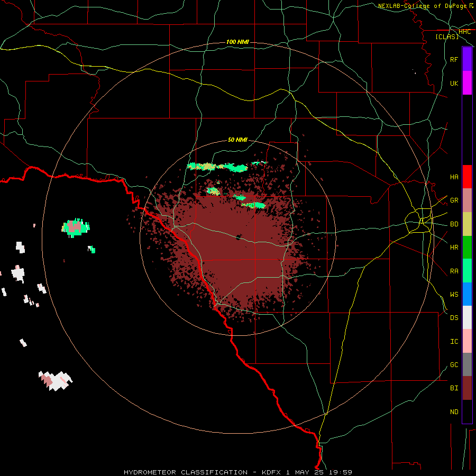Click the HA red legend swatch

click(467, 177)
